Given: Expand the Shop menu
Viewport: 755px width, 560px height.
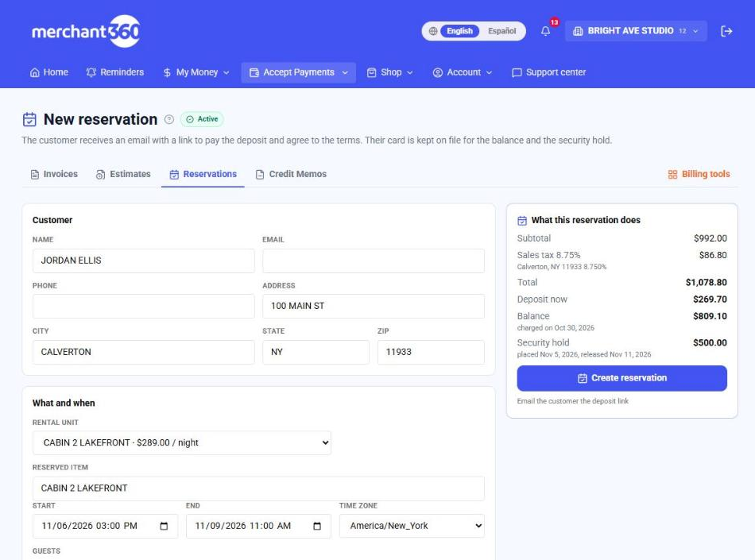Looking at the screenshot, I should tap(390, 72).
